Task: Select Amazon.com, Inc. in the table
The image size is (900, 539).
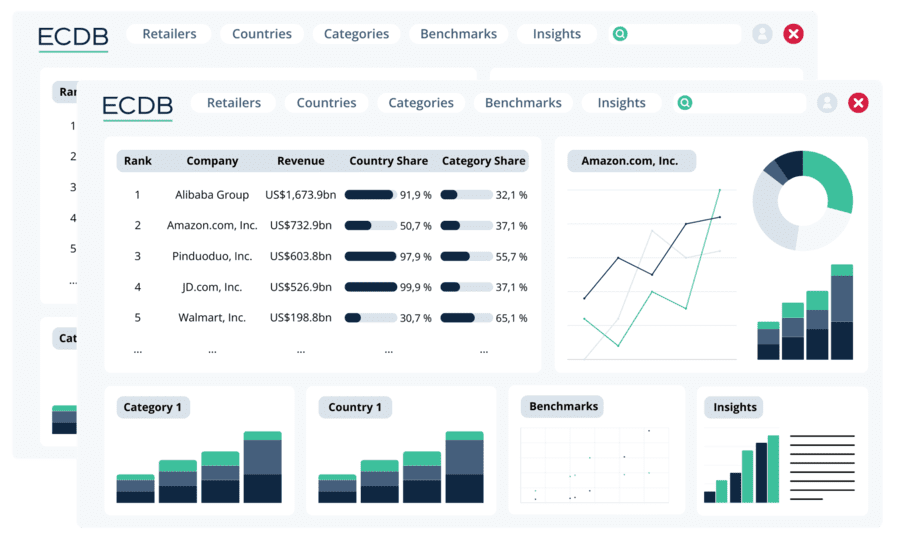Action: 212,226
